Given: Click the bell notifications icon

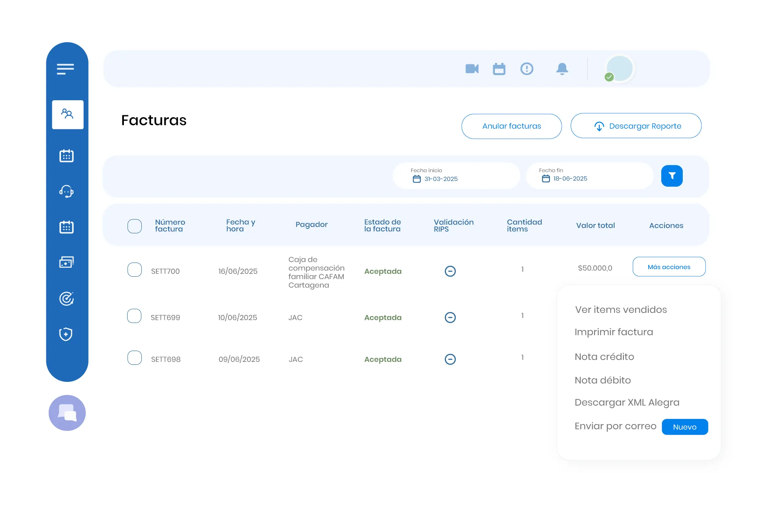Looking at the screenshot, I should pyautogui.click(x=562, y=69).
